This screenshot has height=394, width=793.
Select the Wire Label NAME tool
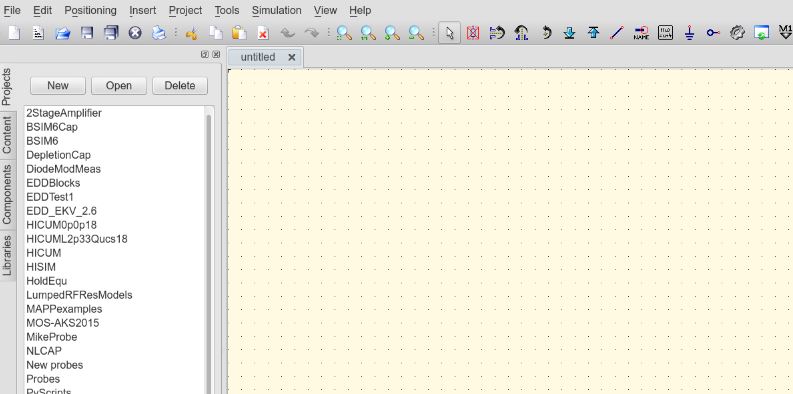point(641,33)
